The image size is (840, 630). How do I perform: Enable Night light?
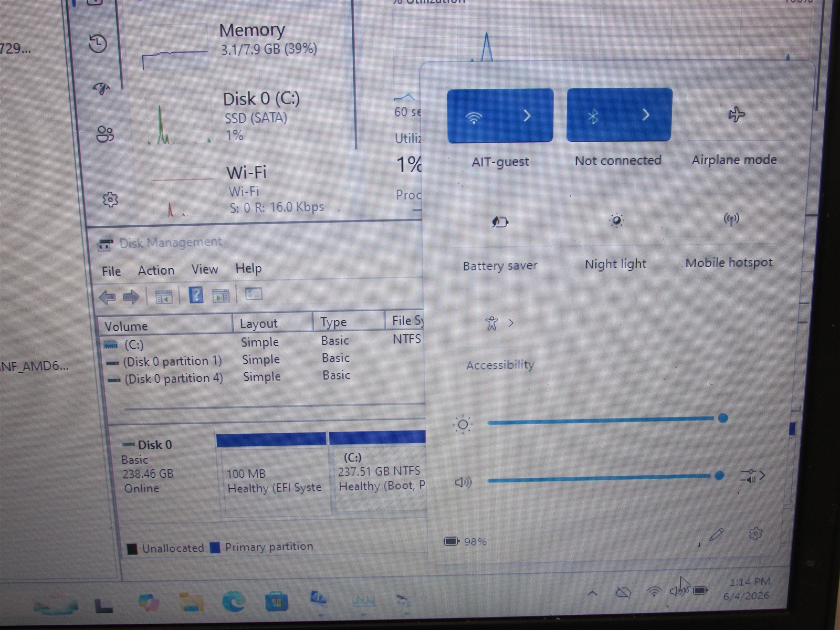point(616,220)
